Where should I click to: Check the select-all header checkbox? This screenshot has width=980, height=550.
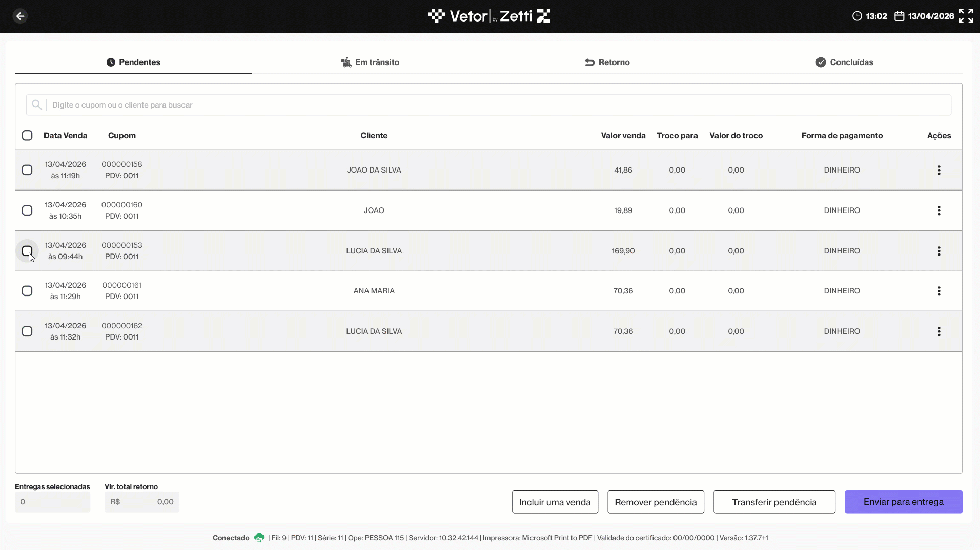click(27, 135)
